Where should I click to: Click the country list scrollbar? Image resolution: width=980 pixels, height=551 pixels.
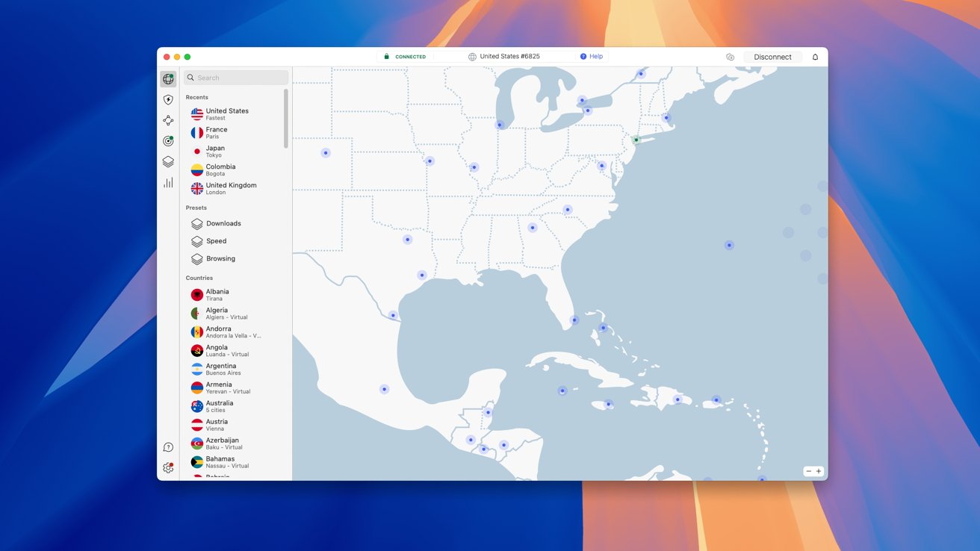285,119
